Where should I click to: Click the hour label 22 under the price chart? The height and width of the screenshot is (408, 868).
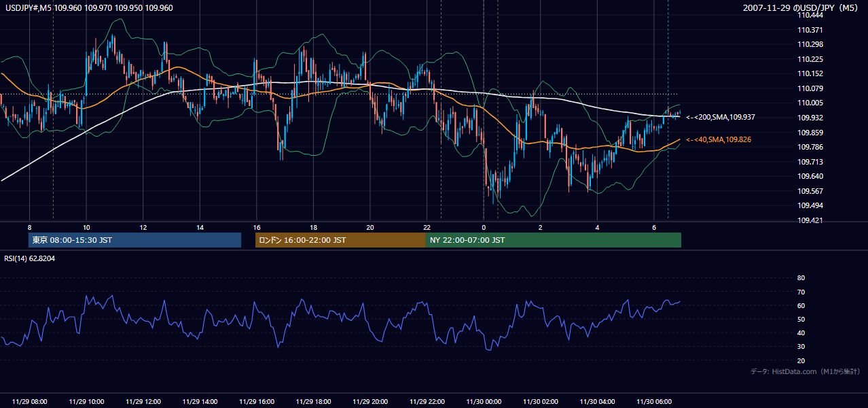click(427, 227)
